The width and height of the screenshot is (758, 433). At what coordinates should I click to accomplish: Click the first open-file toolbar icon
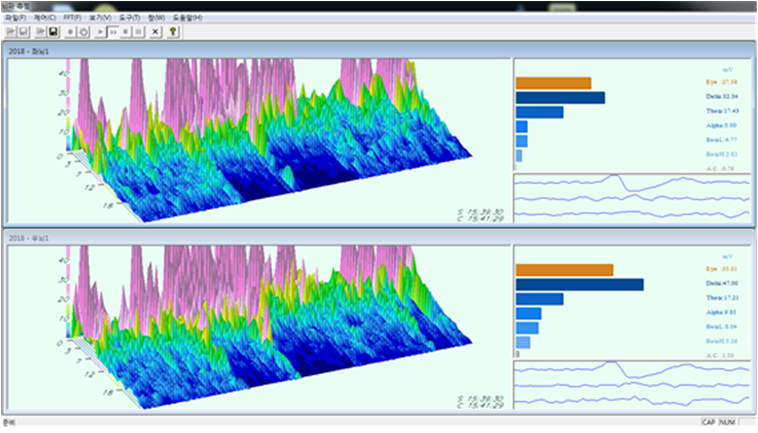pyautogui.click(x=10, y=32)
